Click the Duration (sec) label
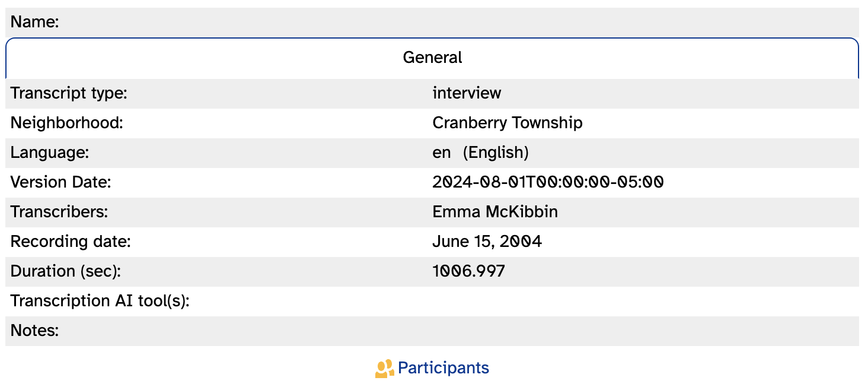This screenshot has width=868, height=387. point(65,271)
